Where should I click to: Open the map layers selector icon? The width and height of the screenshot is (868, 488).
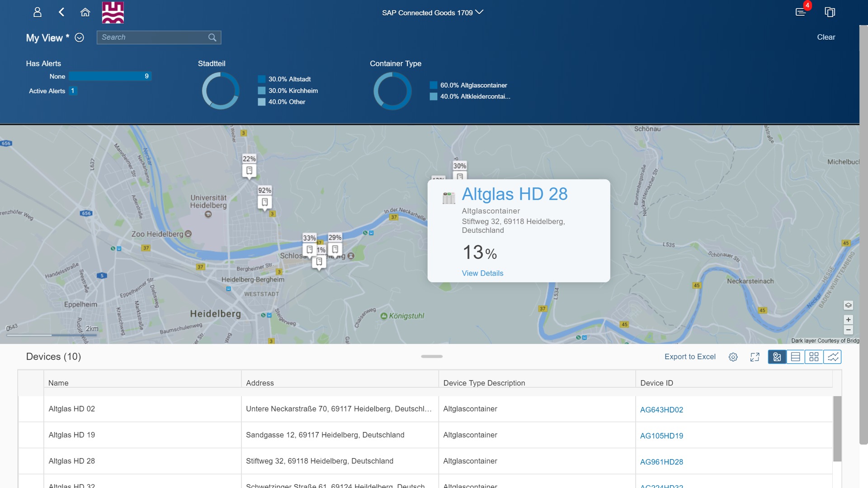tap(848, 305)
